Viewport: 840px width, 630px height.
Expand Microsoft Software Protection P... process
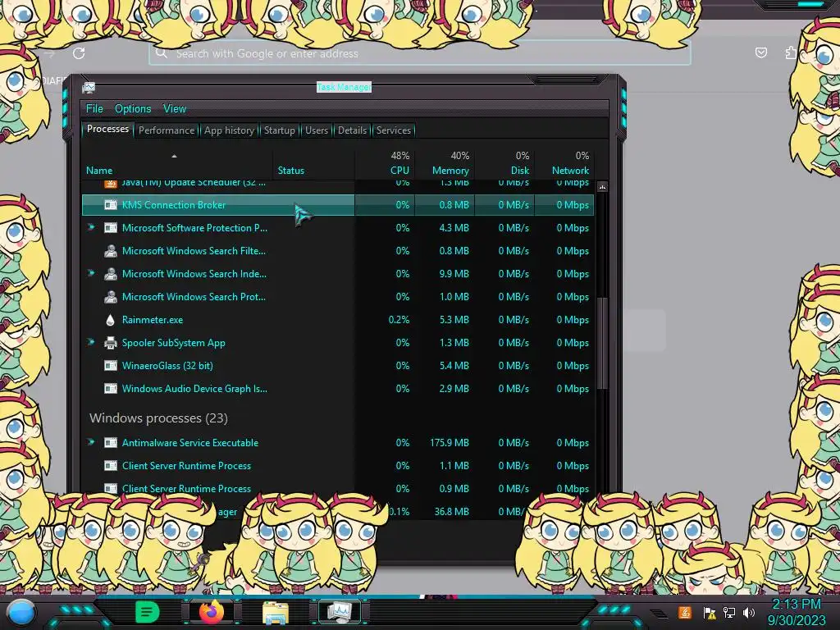point(91,227)
